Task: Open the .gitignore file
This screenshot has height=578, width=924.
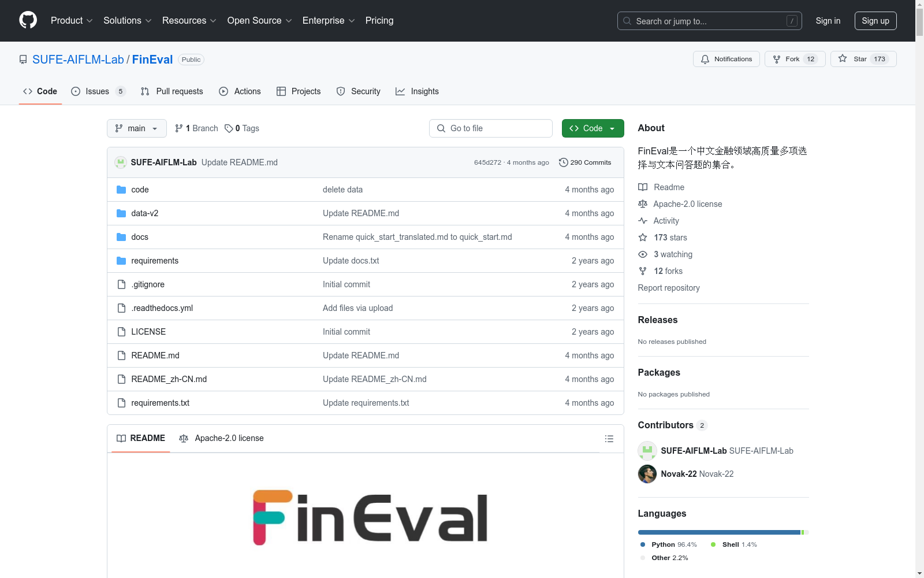Action: (x=148, y=284)
